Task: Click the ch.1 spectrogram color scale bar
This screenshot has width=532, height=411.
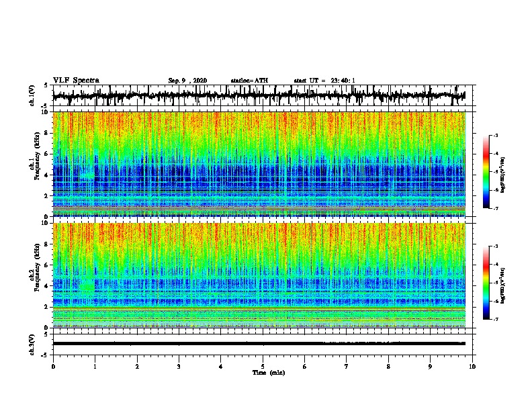Action: coord(486,172)
